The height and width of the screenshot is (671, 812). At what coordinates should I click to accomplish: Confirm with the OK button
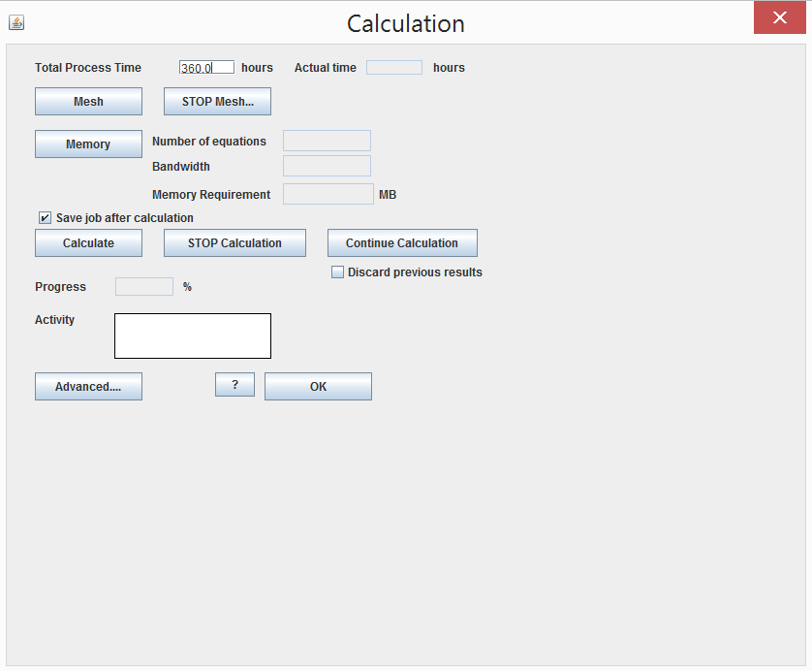tap(318, 387)
